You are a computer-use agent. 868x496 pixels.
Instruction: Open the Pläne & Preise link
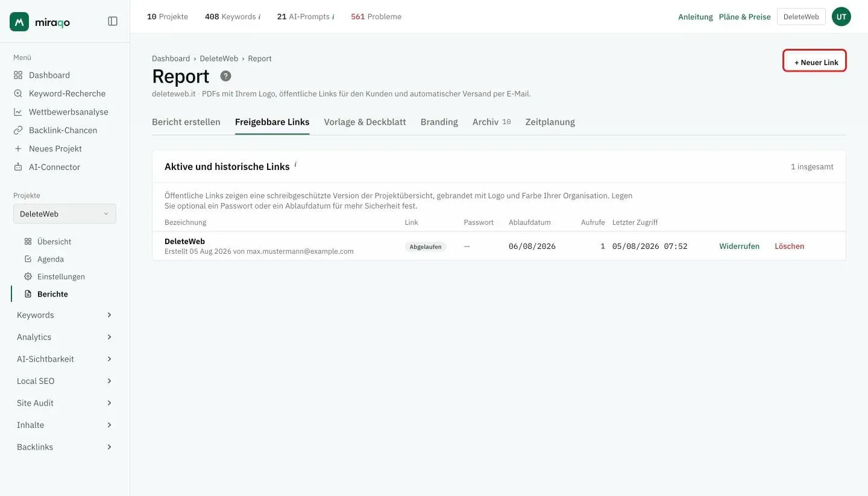point(745,17)
